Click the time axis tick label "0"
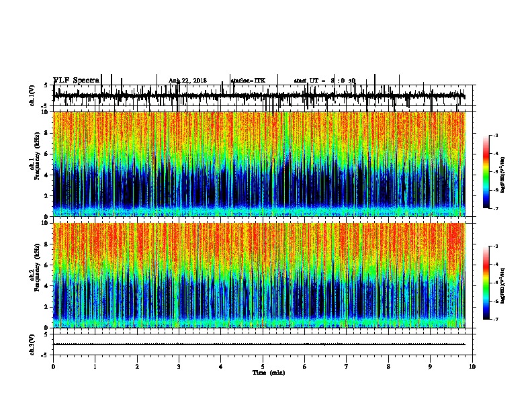This screenshot has width=532, height=411. [53, 367]
